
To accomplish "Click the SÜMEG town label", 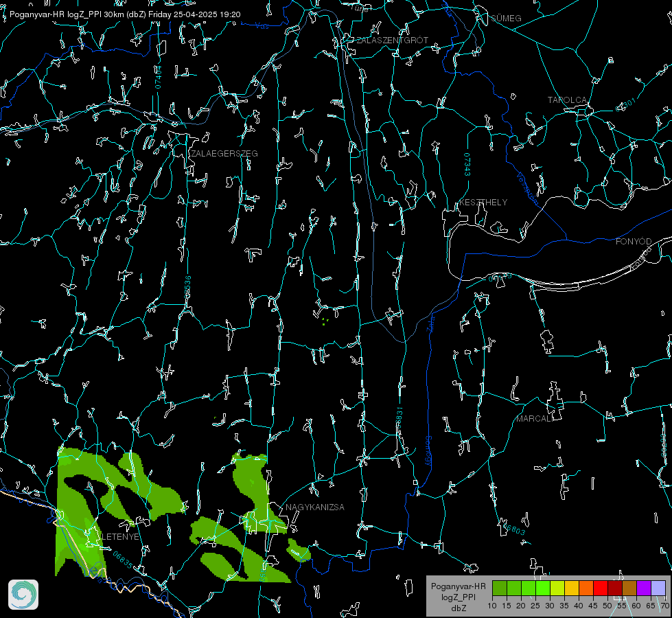I will point(506,18).
